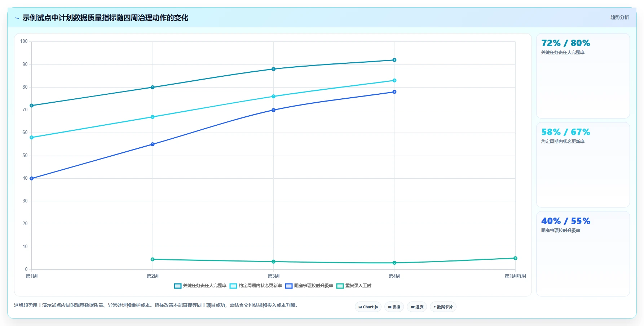Screen dimensions: 644x326
Task: Click the 第1周 x-axis label
Action: (32, 276)
